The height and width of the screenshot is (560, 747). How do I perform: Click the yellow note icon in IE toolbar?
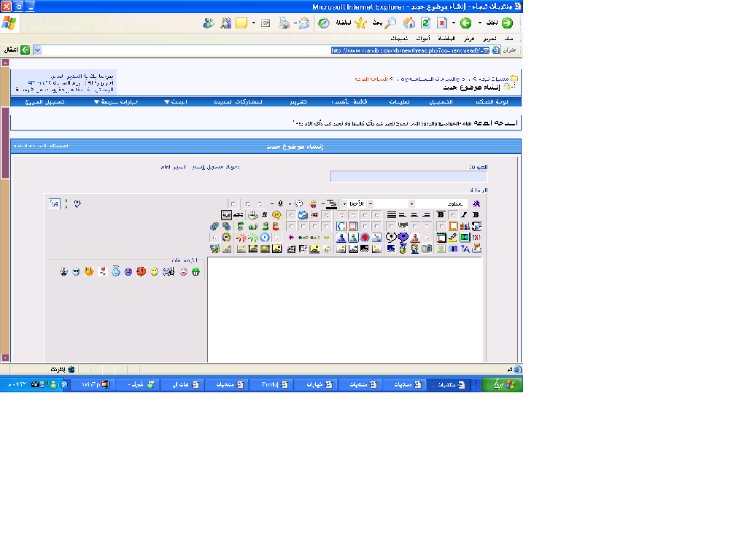coord(241,23)
